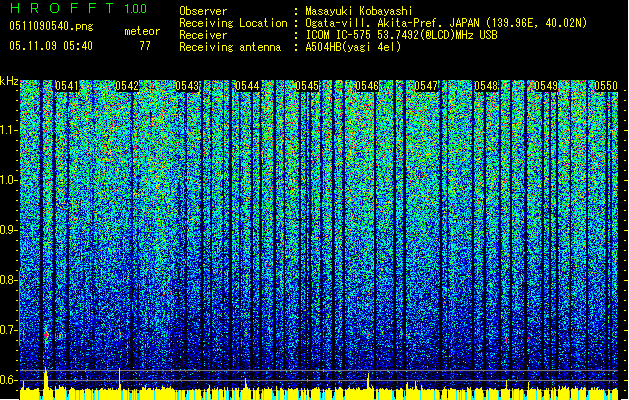Click the observer name Masayuki Kobayashi
This screenshot has height=400, width=629.
[x=358, y=11]
